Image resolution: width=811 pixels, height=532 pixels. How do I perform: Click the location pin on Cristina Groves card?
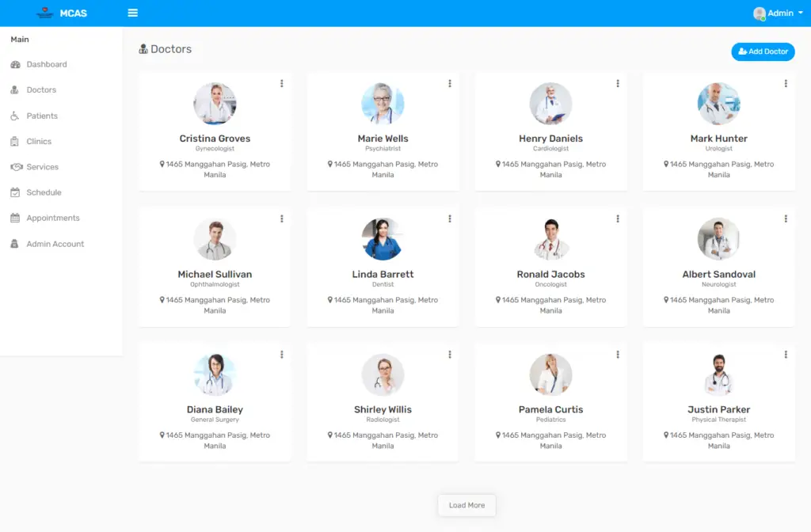click(x=161, y=164)
